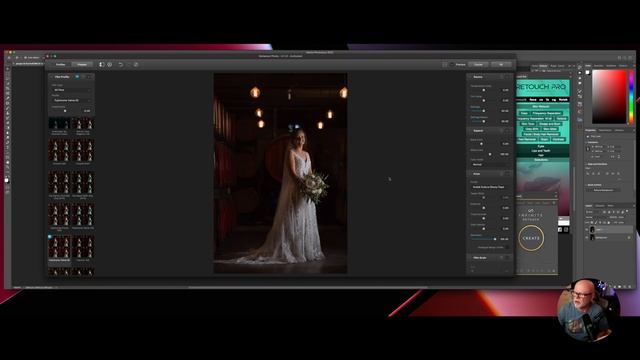Open the Normal blend mode dropdown in the adjustments panel
This screenshot has width=640, height=360.
tap(490, 164)
